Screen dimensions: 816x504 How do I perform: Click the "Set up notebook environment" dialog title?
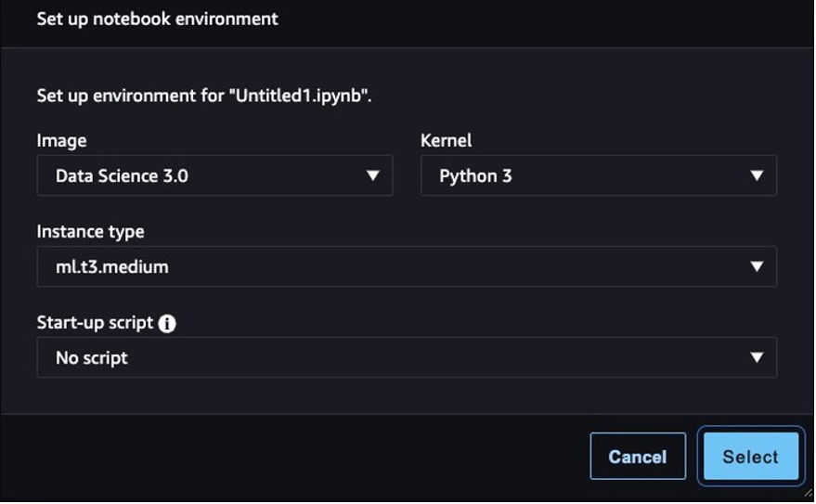157,19
